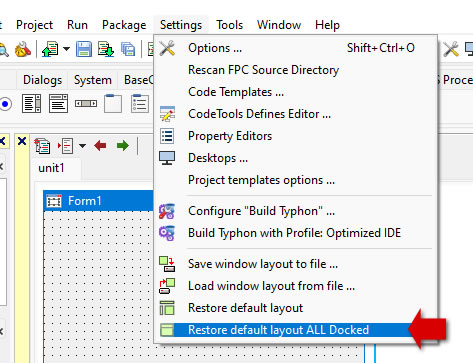The image size is (473, 363).
Task: Open the Package menu
Action: pyautogui.click(x=124, y=25)
